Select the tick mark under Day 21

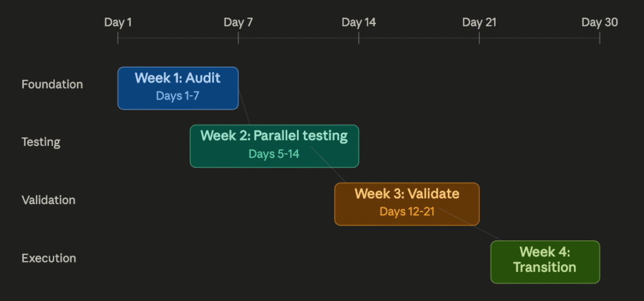click(x=479, y=38)
